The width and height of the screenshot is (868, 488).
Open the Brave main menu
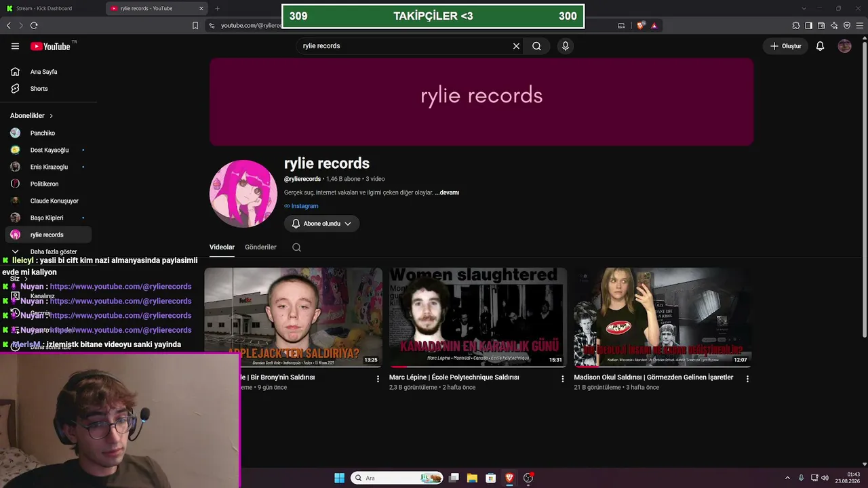[x=860, y=25]
